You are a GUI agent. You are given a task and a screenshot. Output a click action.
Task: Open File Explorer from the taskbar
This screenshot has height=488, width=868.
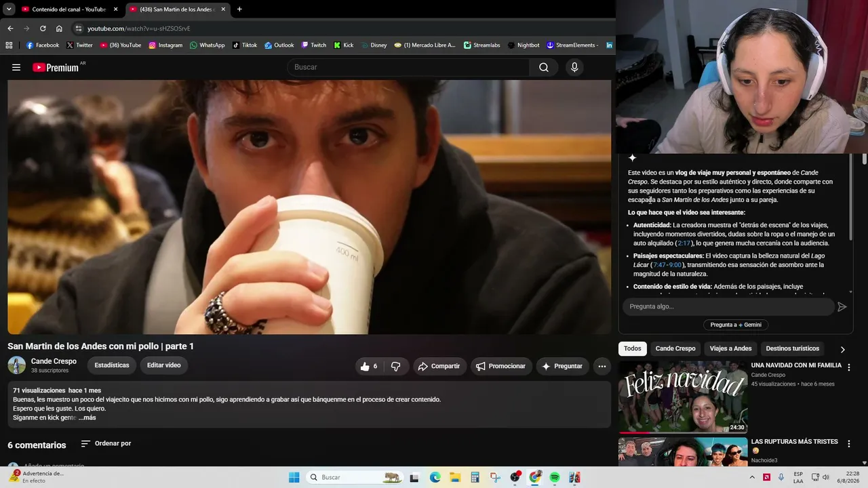(x=455, y=477)
